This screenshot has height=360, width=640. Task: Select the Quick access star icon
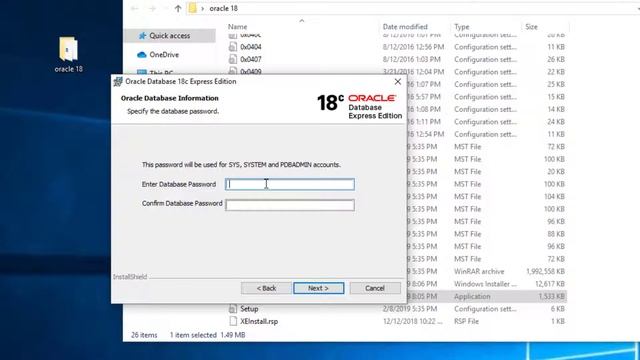coord(142,36)
